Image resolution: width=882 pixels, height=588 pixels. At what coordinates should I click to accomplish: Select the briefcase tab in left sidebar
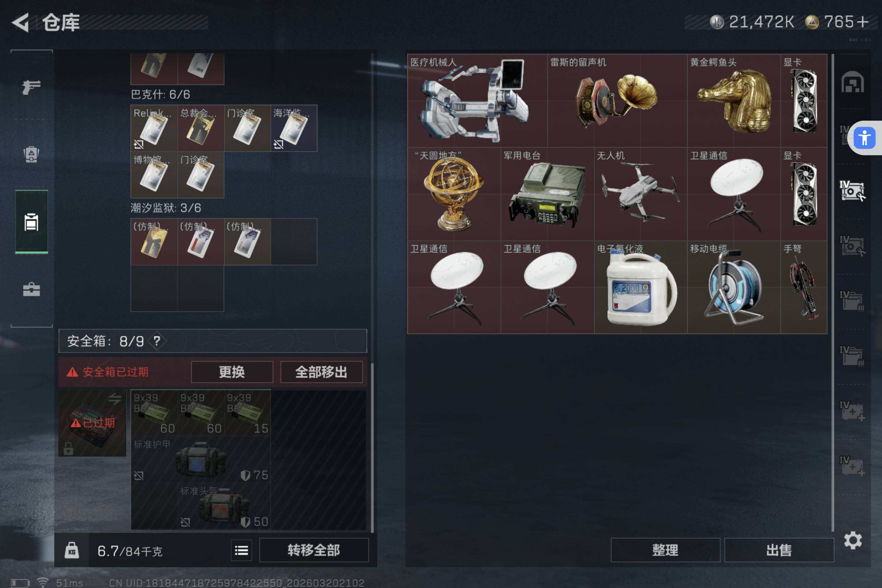pyautogui.click(x=32, y=289)
